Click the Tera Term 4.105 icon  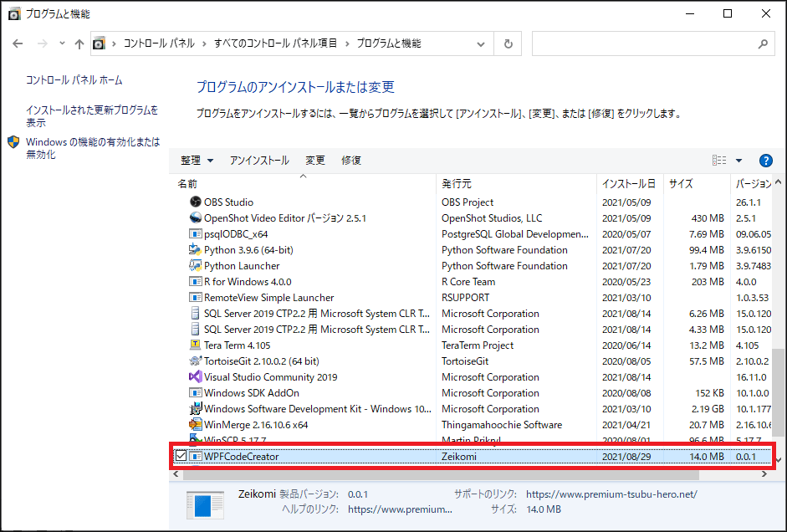point(195,345)
